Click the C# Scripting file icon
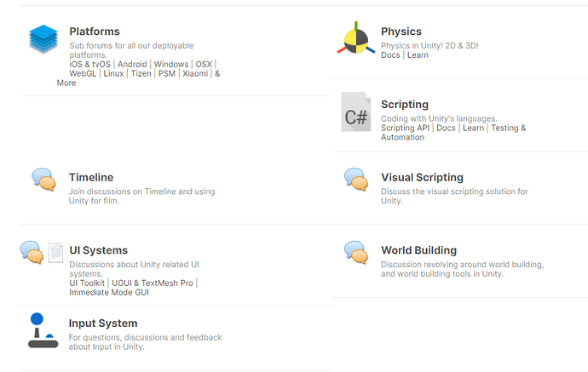This screenshot has width=588, height=372. [355, 112]
